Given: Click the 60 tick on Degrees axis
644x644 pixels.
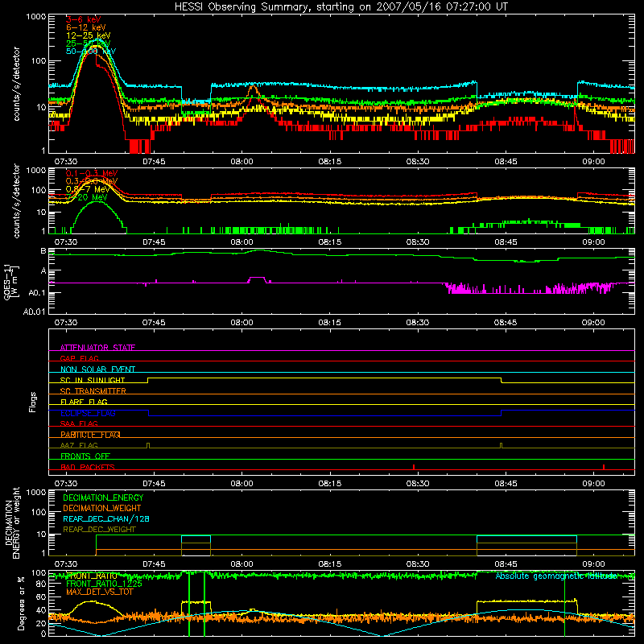Looking at the screenshot, I should (41, 597).
